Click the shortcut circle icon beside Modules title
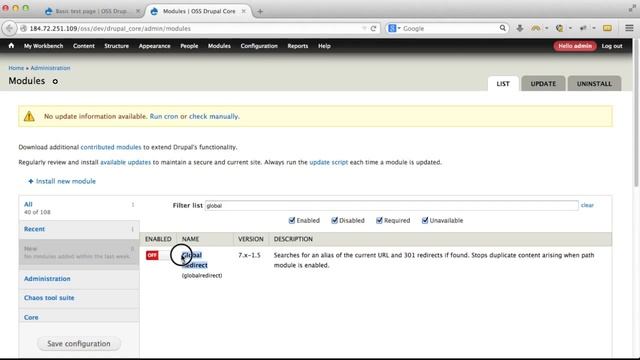 55,81
